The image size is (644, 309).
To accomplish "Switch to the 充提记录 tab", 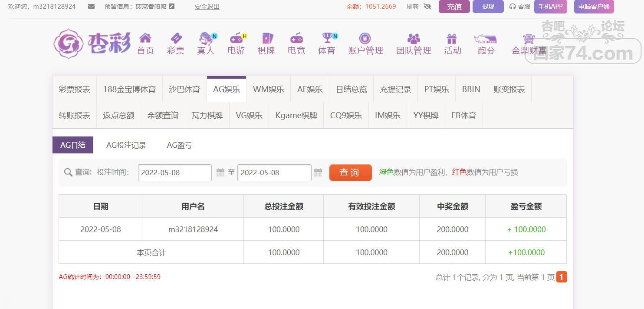I will [x=396, y=89].
